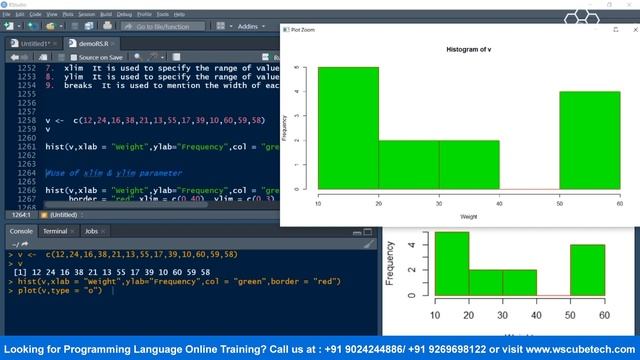Click line 1266 hist call code

point(162,190)
